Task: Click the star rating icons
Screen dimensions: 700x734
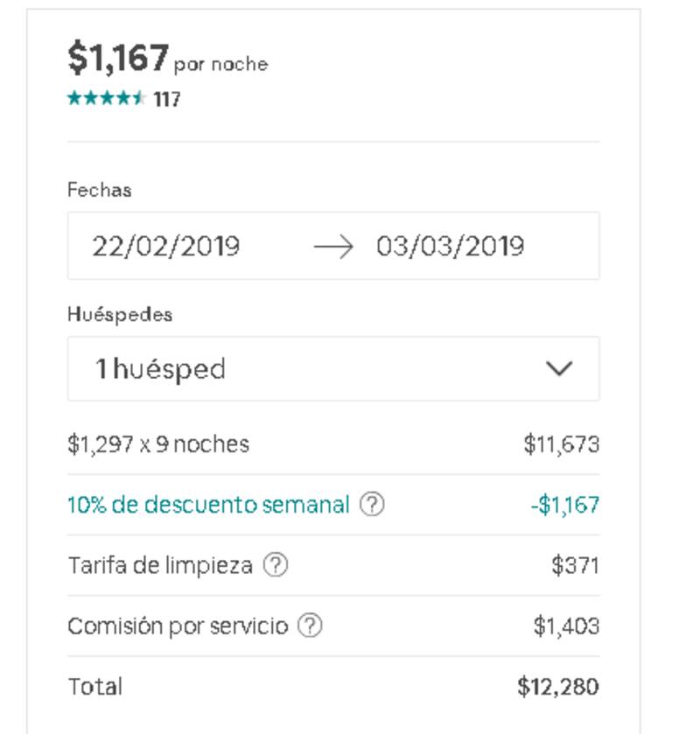Action: (x=106, y=99)
